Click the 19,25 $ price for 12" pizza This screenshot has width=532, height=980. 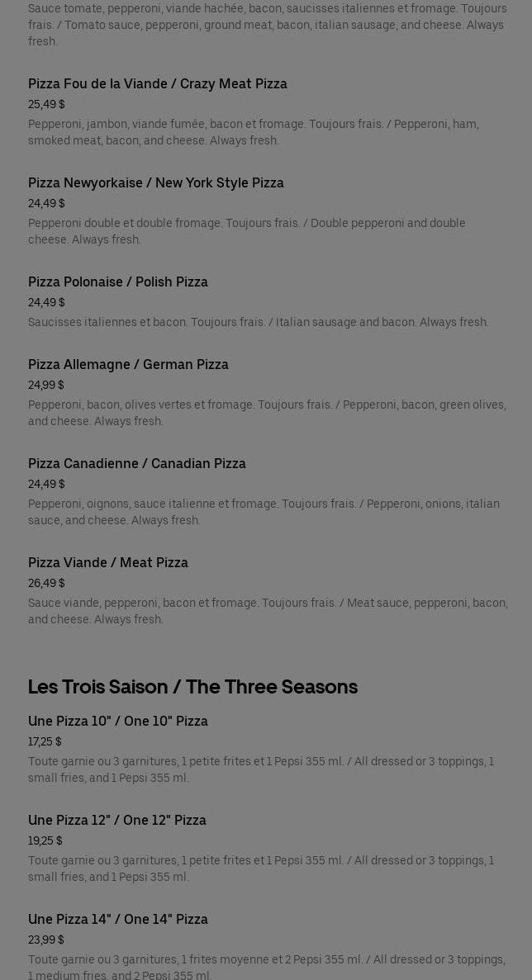point(45,840)
